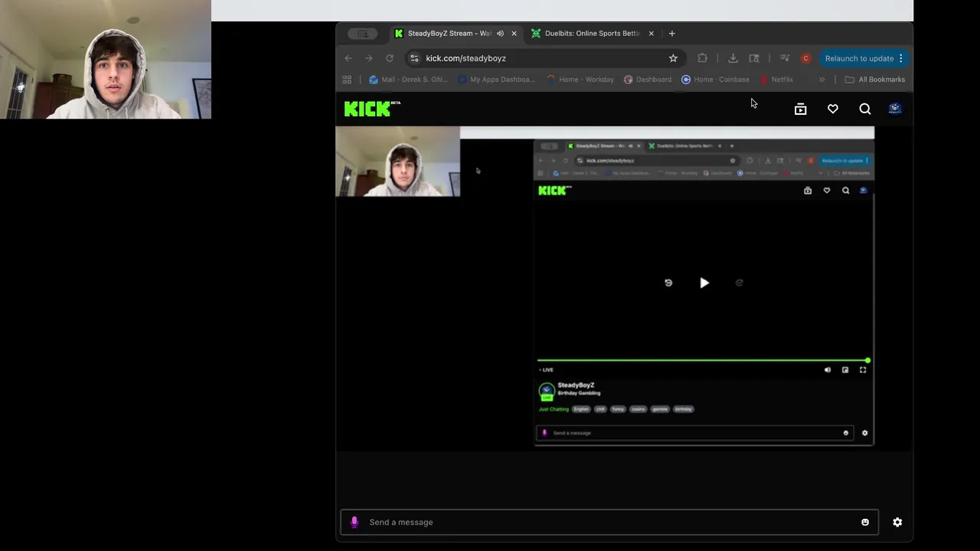
Task: Open the chat emoji picker
Action: click(865, 522)
